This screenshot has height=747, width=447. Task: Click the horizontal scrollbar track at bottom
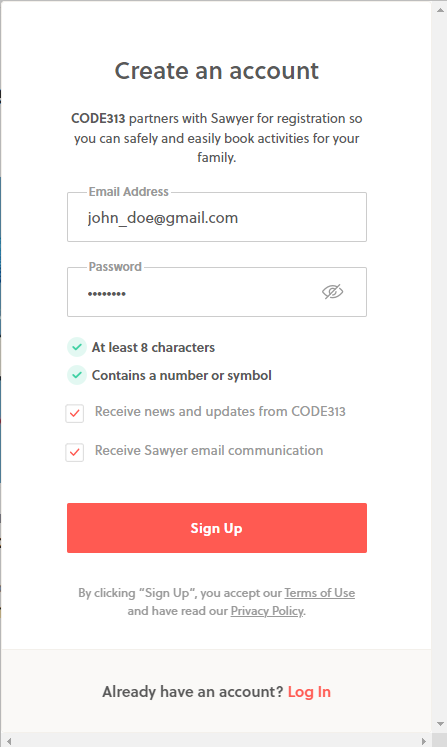click(216, 741)
